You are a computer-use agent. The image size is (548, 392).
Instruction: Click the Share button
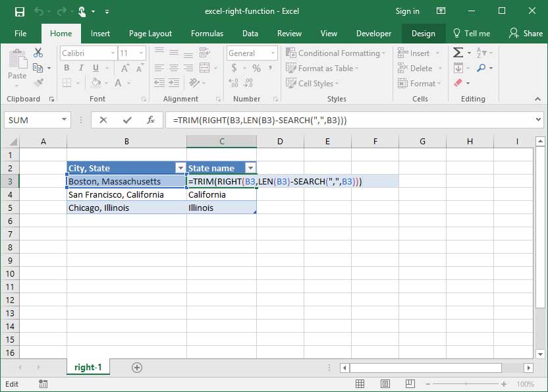526,33
